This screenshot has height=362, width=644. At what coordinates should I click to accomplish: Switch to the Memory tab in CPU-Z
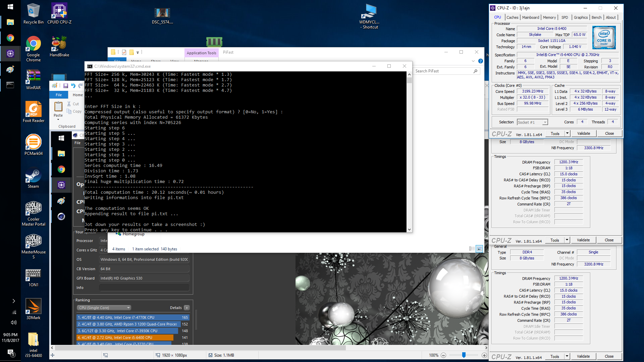549,17
